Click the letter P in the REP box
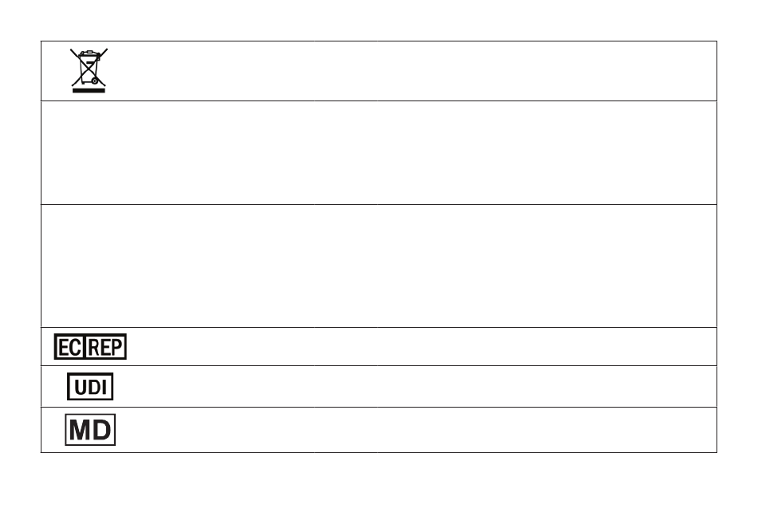The width and height of the screenshot is (758, 532). [x=117, y=348]
